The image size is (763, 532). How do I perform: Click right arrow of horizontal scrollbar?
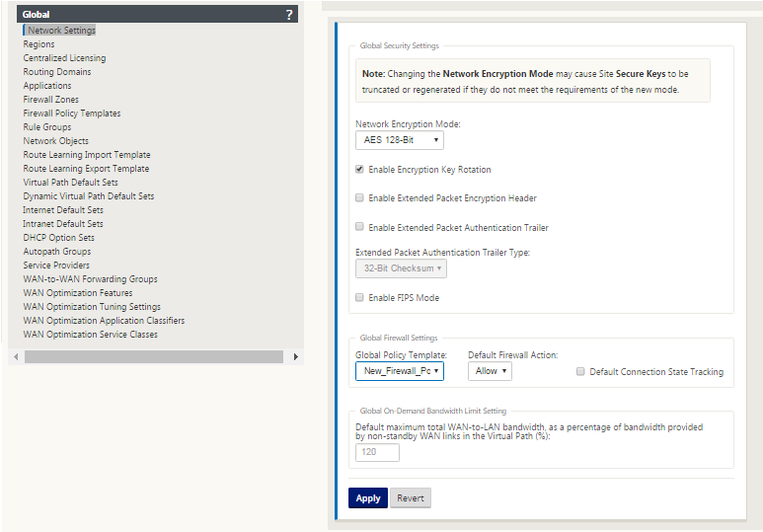click(295, 356)
